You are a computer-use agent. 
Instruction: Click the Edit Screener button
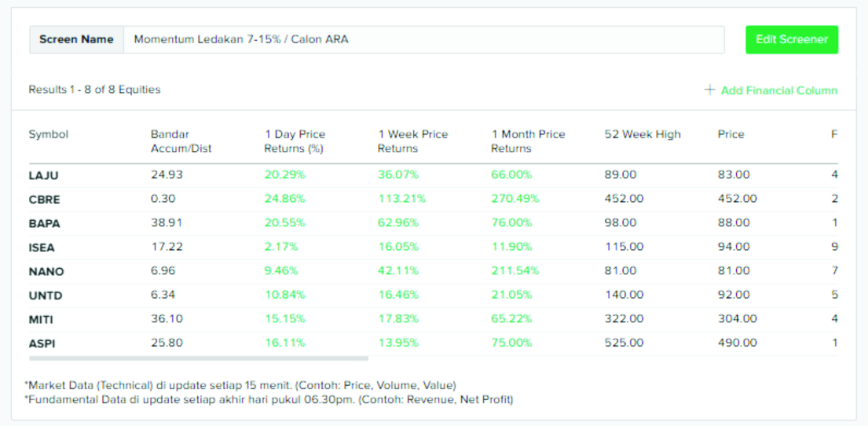(x=791, y=39)
